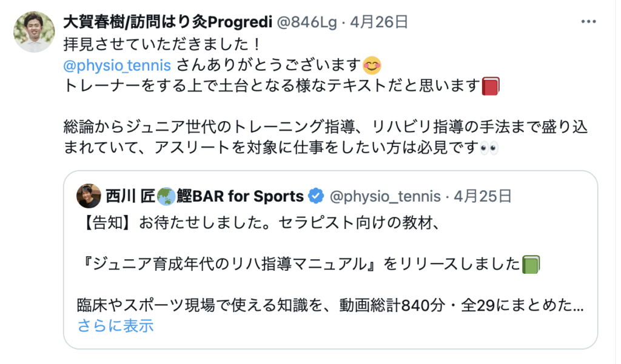Click the green book emoji
Image resolution: width=621 pixels, height=364 pixels.
click(531, 264)
